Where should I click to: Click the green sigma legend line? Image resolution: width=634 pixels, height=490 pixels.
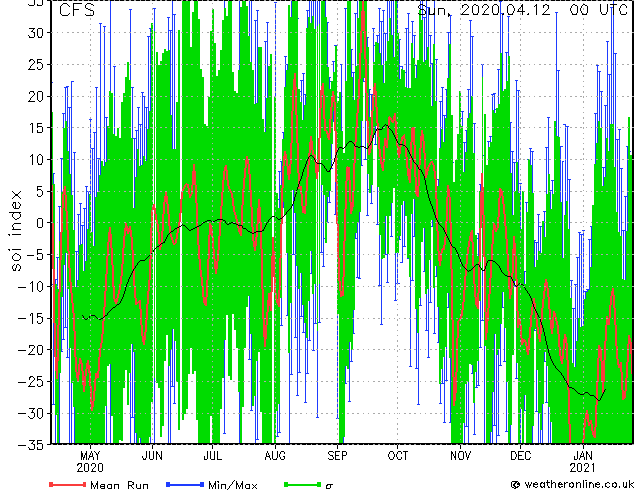[302, 484]
